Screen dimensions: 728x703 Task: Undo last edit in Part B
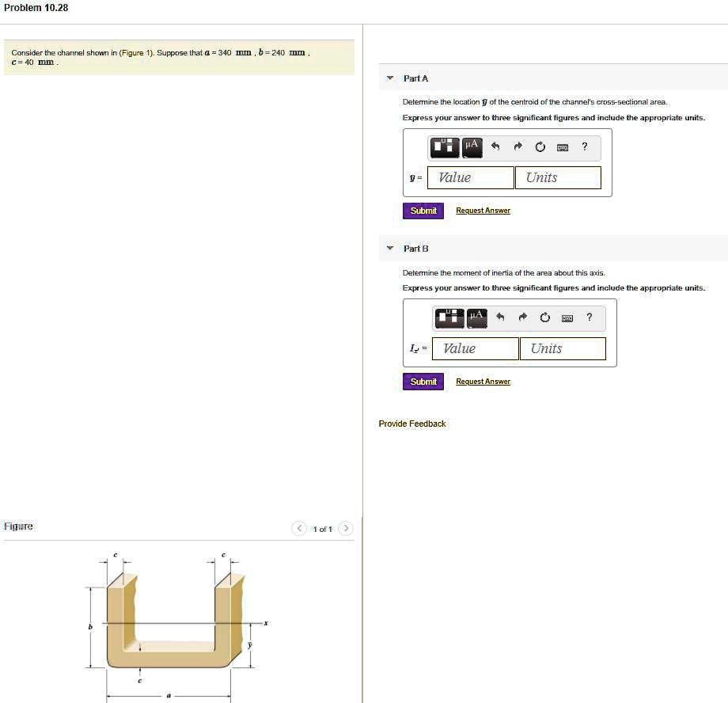(500, 317)
